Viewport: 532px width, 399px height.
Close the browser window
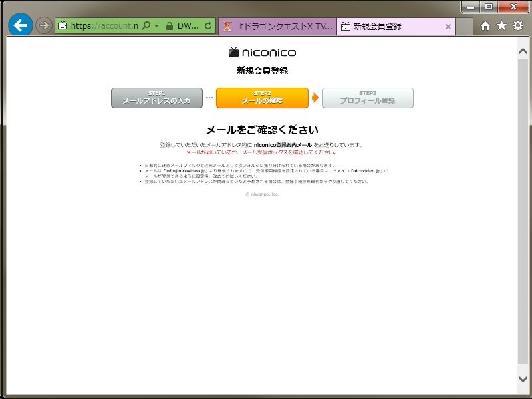coord(513,7)
